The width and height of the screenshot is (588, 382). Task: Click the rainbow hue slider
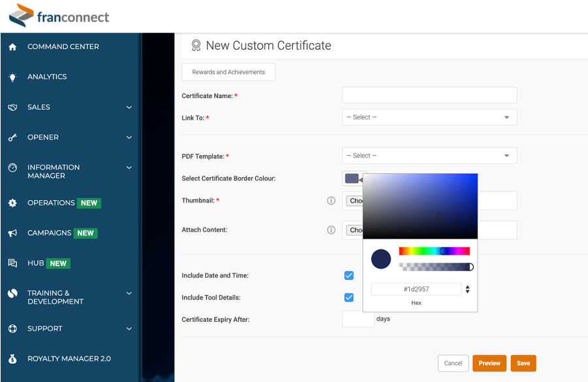434,251
